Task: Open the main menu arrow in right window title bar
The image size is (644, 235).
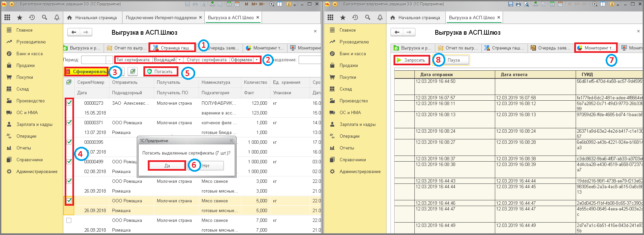Action: pos(335,4)
